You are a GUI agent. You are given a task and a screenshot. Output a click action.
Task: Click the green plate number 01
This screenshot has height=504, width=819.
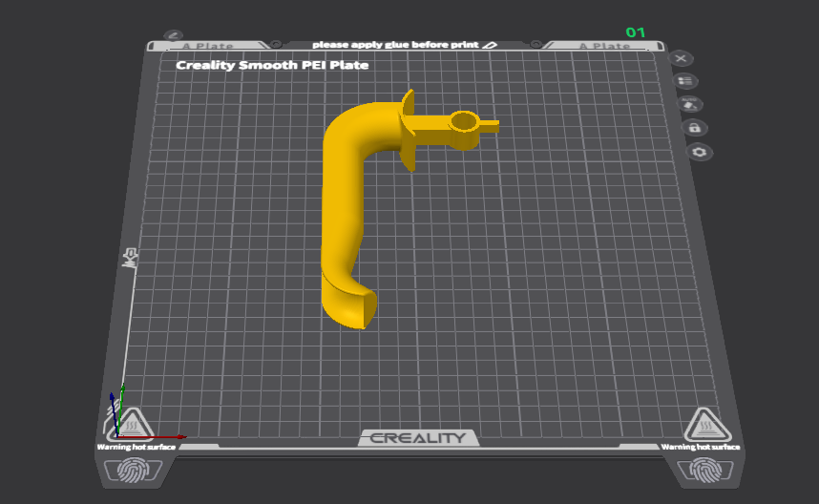coord(635,32)
